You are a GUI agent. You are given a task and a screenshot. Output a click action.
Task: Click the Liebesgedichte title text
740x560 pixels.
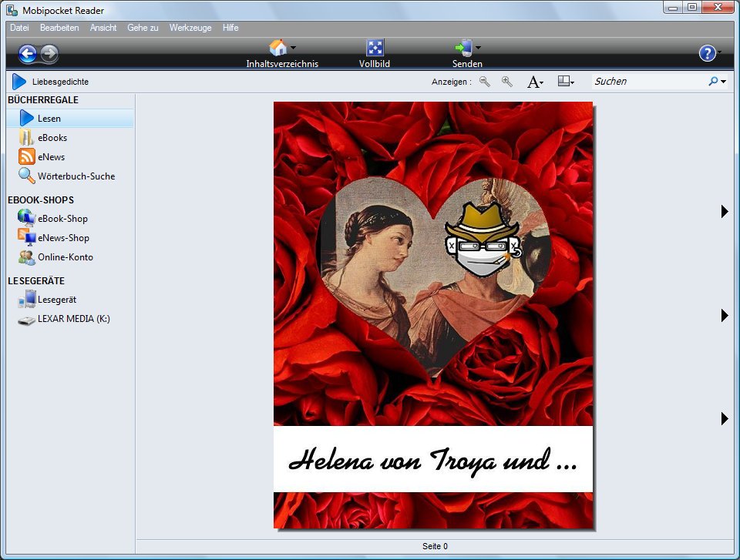pos(60,82)
